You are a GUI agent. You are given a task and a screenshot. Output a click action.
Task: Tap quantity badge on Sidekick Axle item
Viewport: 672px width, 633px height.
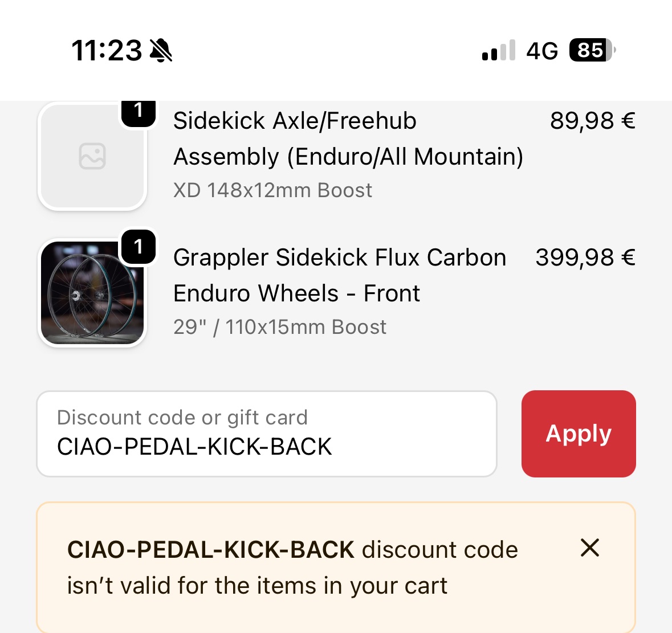[x=139, y=111]
